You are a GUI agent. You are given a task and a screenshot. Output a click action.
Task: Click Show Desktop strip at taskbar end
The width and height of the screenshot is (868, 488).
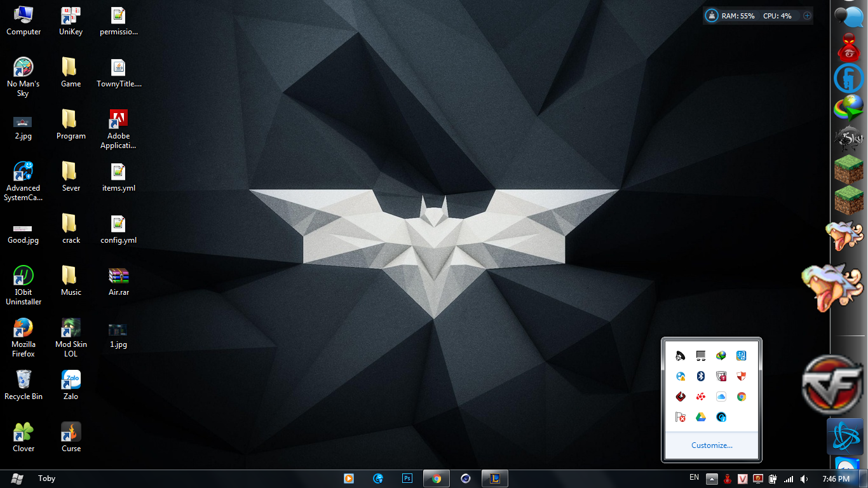point(864,478)
